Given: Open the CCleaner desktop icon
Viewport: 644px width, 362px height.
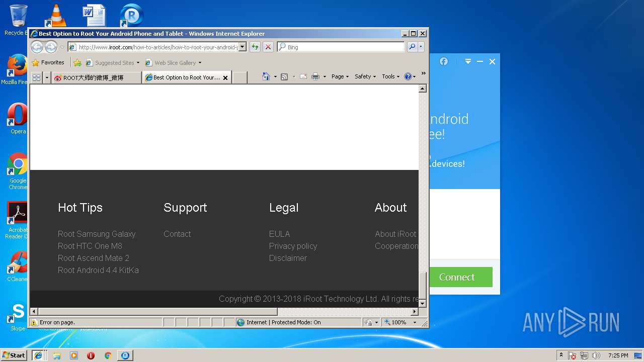Looking at the screenshot, I should [18, 266].
